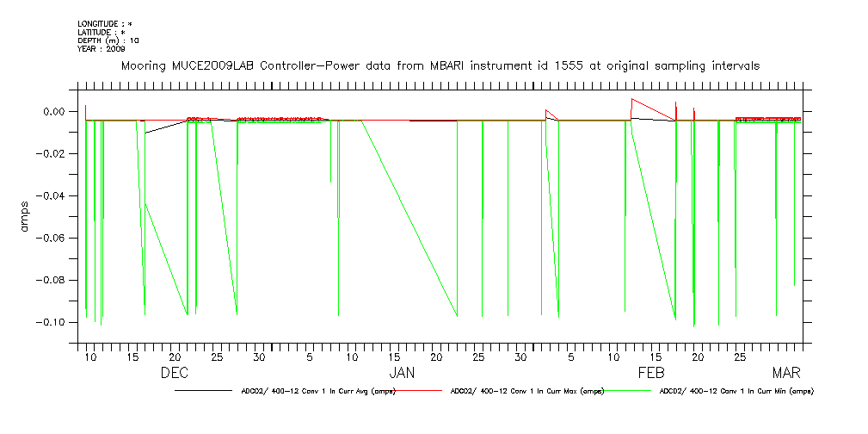Click the Curr Max legend entry text
Viewport: 868px width, 434px height.
pos(527,391)
